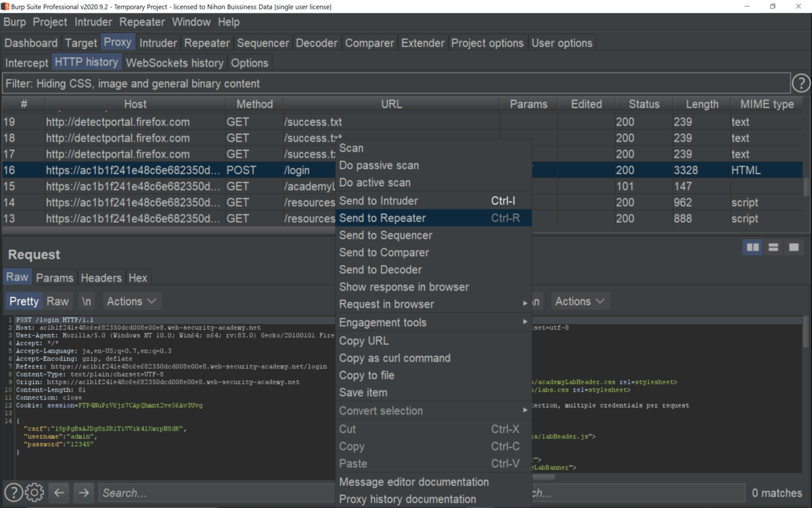This screenshot has height=508, width=812.
Task: Select Do passive scan
Action: point(434,165)
